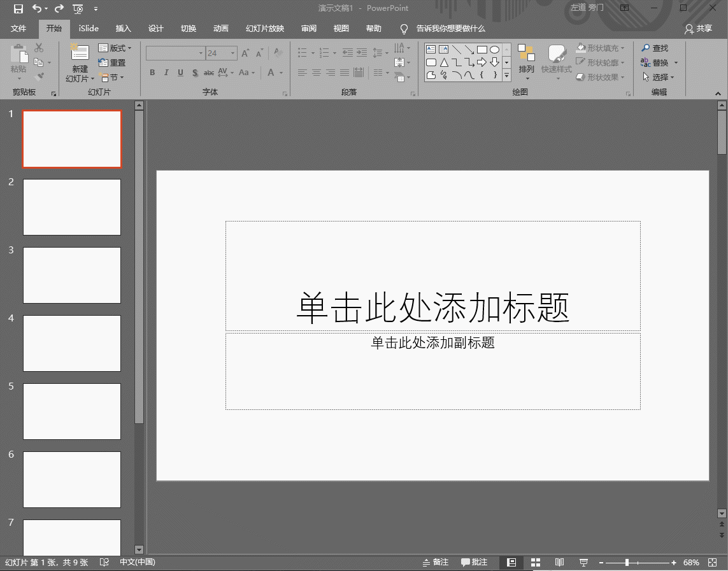Click the 形状效果 shape effects icon
This screenshot has width=728, height=571.
[x=580, y=76]
